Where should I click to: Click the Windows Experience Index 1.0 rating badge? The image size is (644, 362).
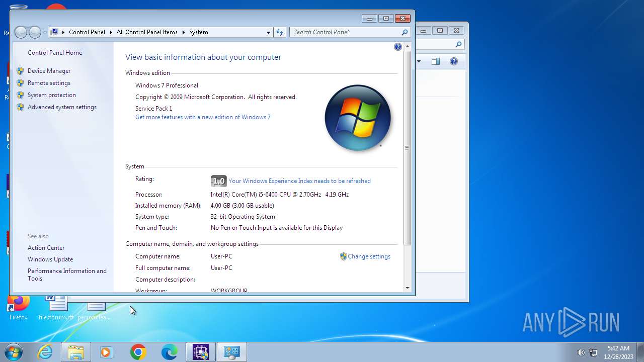[219, 181]
